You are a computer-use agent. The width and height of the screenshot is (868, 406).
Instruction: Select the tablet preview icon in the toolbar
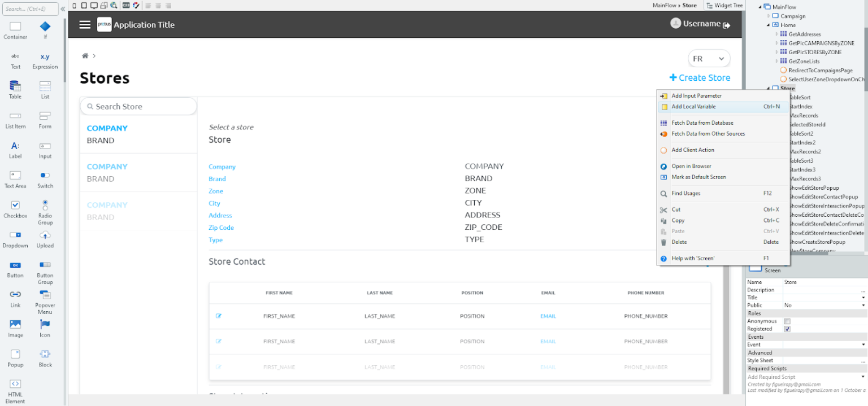(84, 5)
